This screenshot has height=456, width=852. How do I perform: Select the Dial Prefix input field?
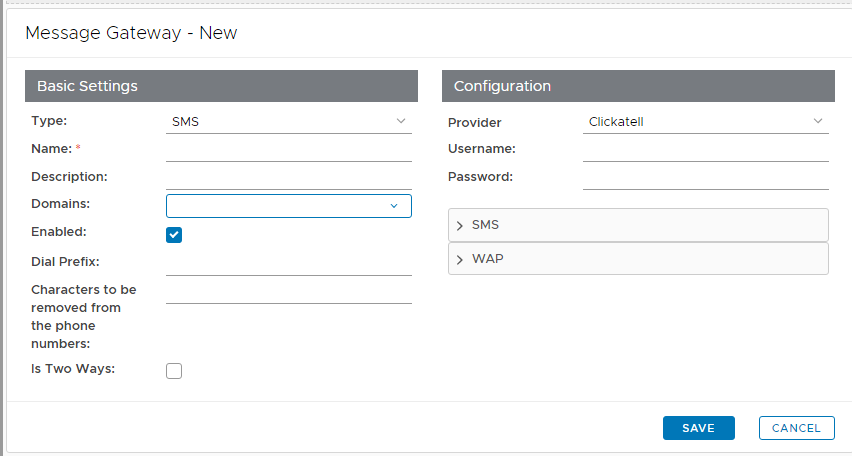point(288,263)
